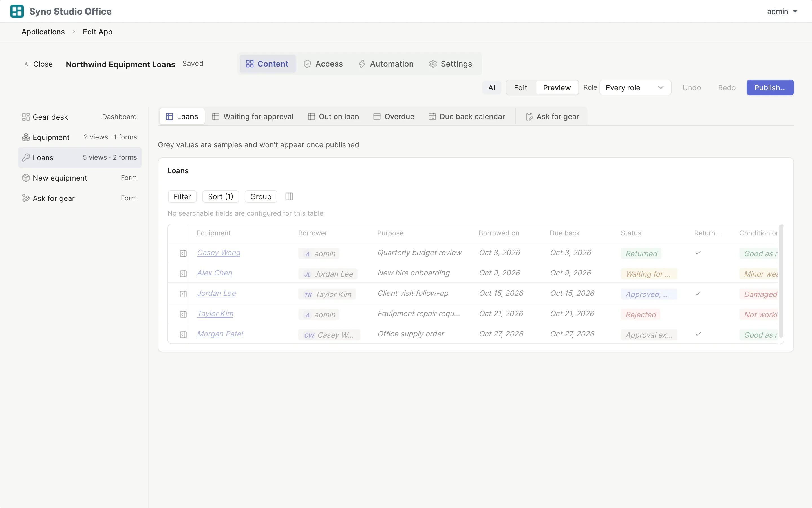
Task: Click the Rejected status tag
Action: pos(641,314)
